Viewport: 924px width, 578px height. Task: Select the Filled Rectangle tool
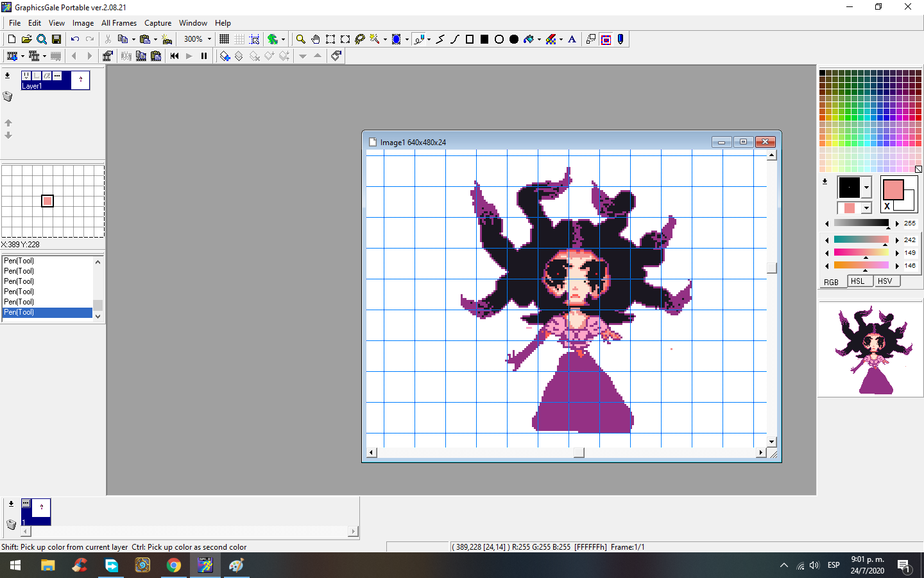484,39
